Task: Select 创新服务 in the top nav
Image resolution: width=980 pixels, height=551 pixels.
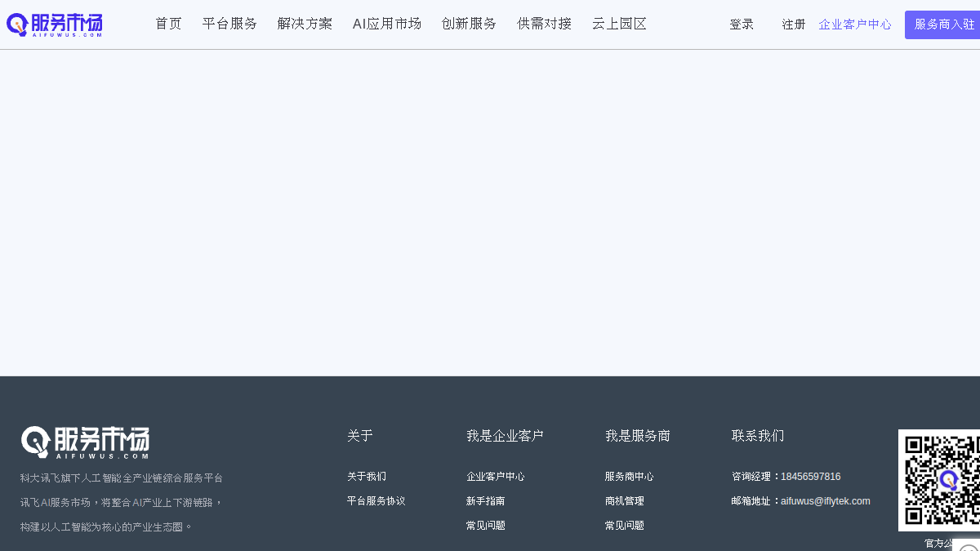Action: 469,24
